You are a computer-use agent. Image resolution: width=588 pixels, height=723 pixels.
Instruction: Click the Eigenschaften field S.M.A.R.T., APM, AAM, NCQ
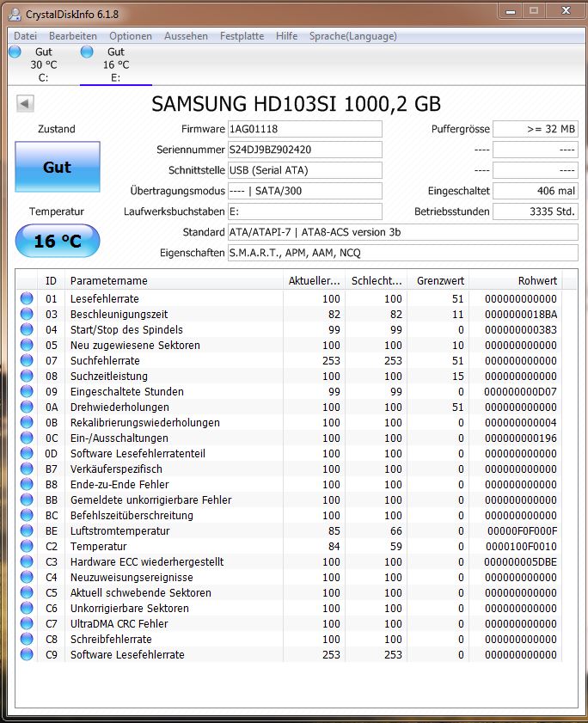tap(402, 253)
